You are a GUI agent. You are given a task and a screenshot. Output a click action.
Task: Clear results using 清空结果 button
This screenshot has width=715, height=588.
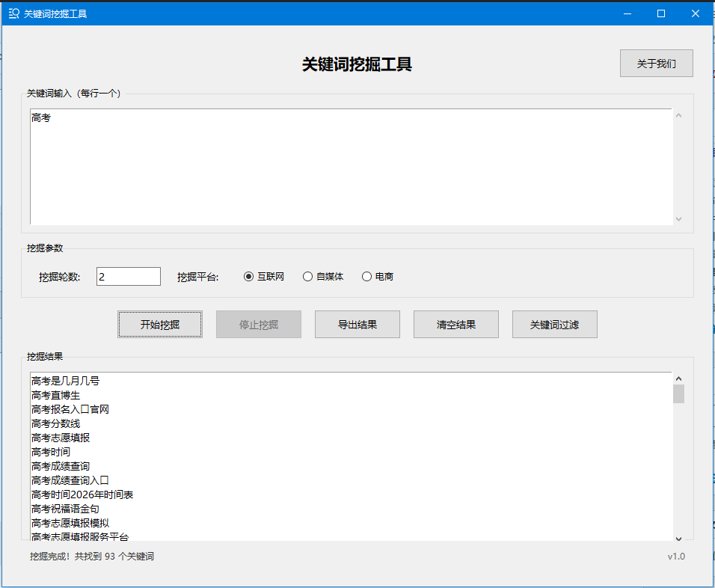[x=455, y=325]
